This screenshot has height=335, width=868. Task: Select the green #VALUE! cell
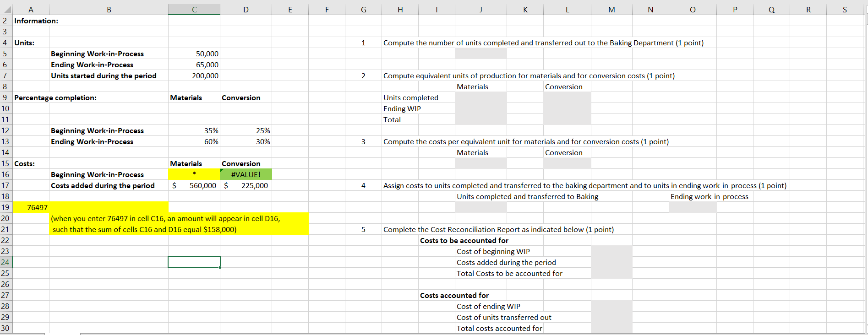click(x=246, y=174)
